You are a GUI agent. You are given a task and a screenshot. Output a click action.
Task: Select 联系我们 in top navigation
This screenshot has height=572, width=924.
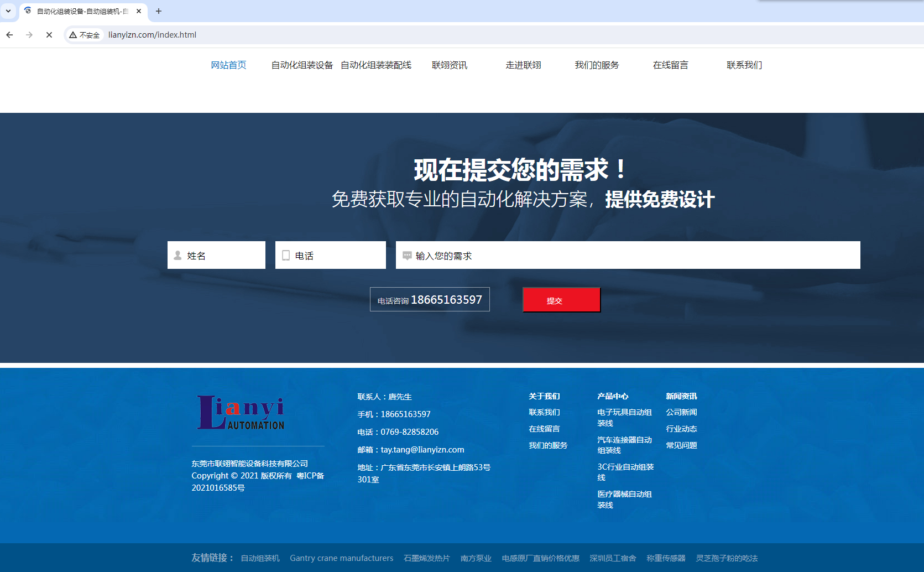coord(744,65)
